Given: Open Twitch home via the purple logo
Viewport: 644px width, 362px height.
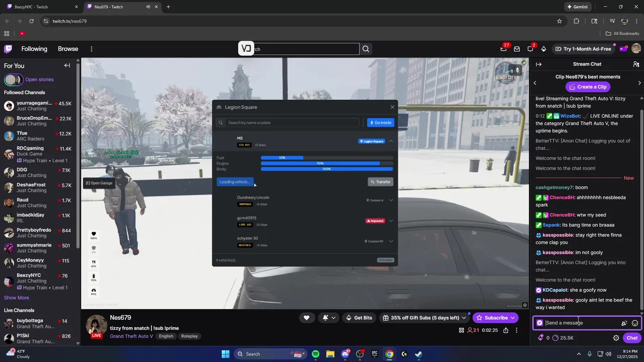Looking at the screenshot, I should pyautogui.click(x=8, y=49).
